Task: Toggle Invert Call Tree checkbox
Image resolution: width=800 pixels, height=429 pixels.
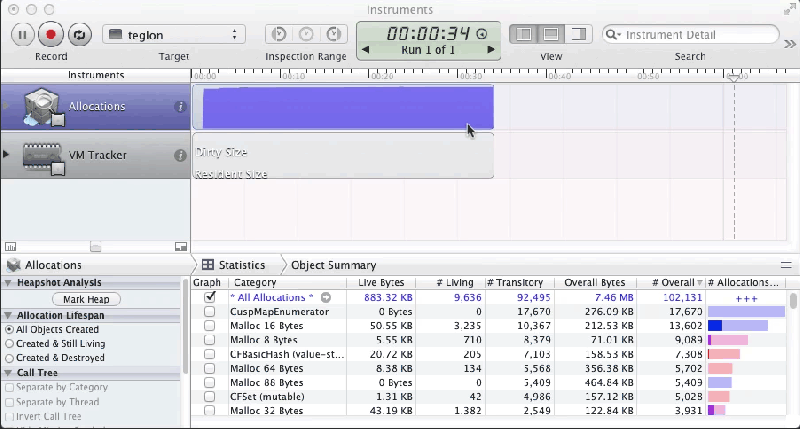Action: (9, 416)
